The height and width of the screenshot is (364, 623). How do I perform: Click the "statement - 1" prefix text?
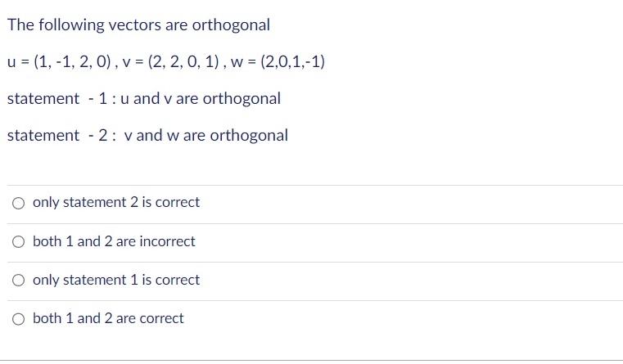[x=54, y=98]
